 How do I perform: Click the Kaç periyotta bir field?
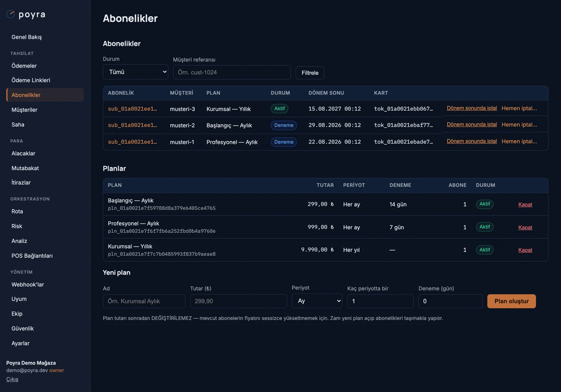coord(380,301)
